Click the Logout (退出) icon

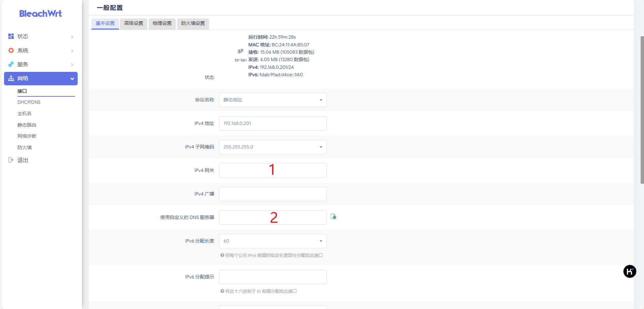click(11, 160)
